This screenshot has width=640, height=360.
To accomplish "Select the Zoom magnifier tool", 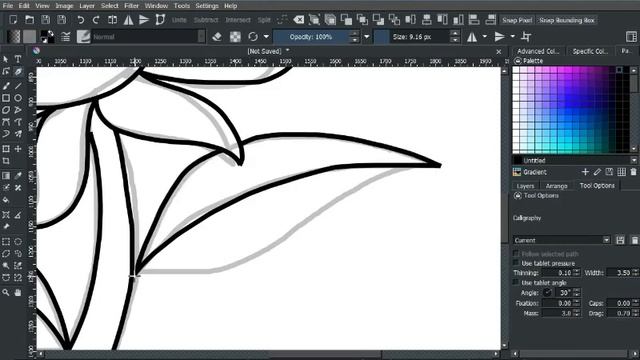I will 6,293.
